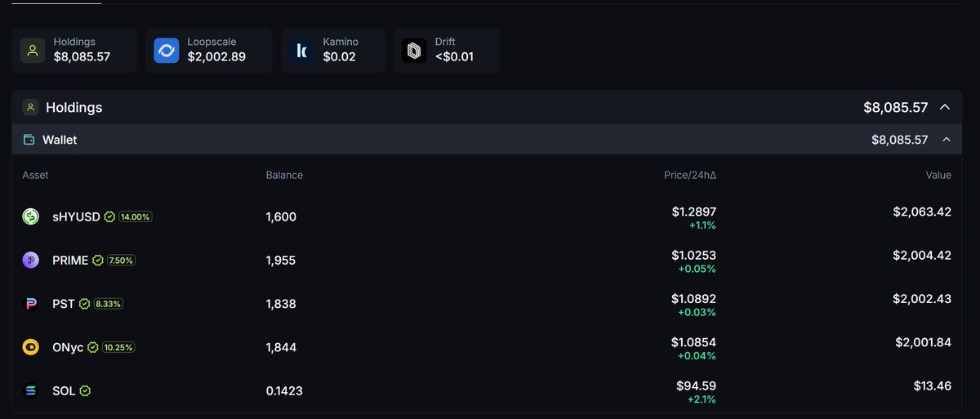Open the Kamino platform card
Screen dimensions: 980x419
[x=332, y=51]
